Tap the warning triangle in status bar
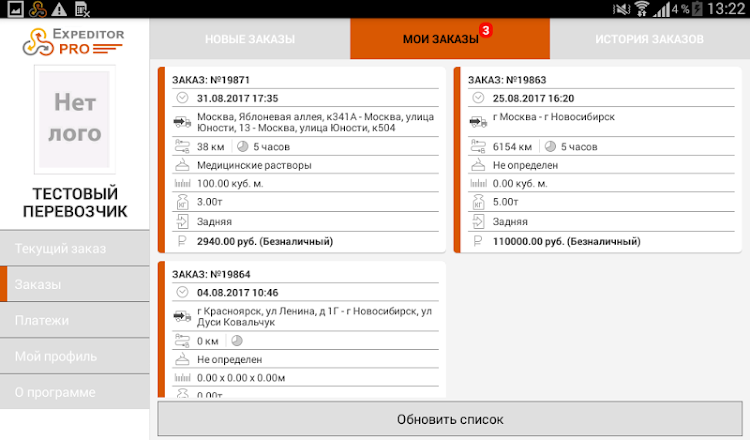This screenshot has width=750, height=440. point(59,9)
